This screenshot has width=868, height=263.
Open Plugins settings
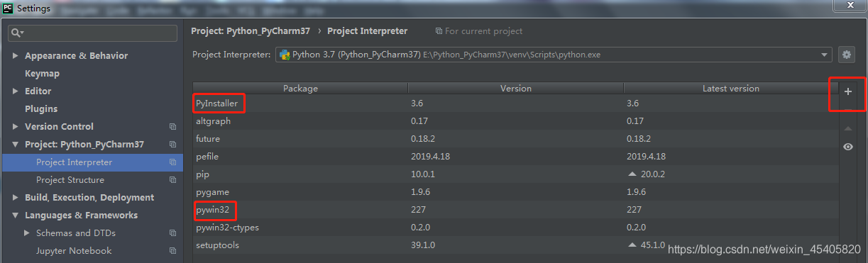tap(41, 109)
